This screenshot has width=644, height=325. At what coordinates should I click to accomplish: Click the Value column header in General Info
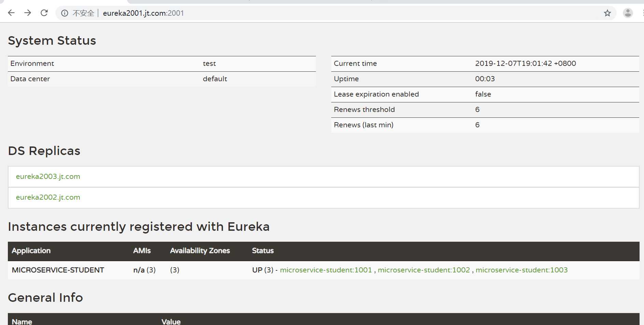171,322
